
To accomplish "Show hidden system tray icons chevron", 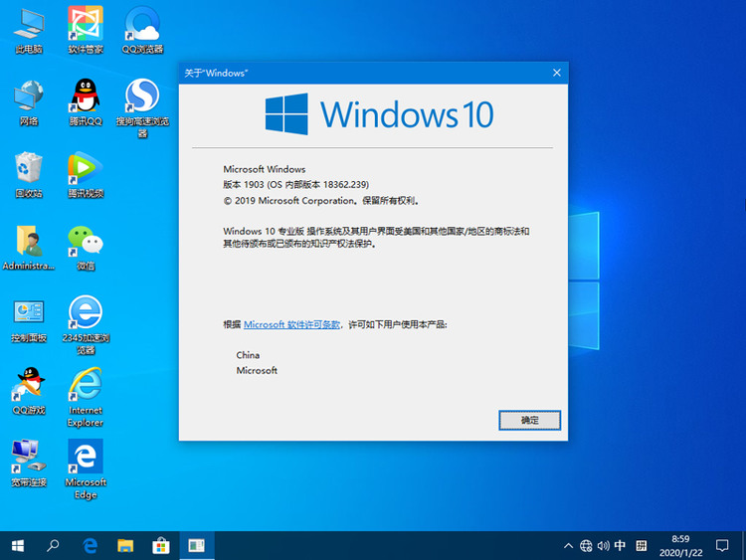I will pyautogui.click(x=568, y=546).
